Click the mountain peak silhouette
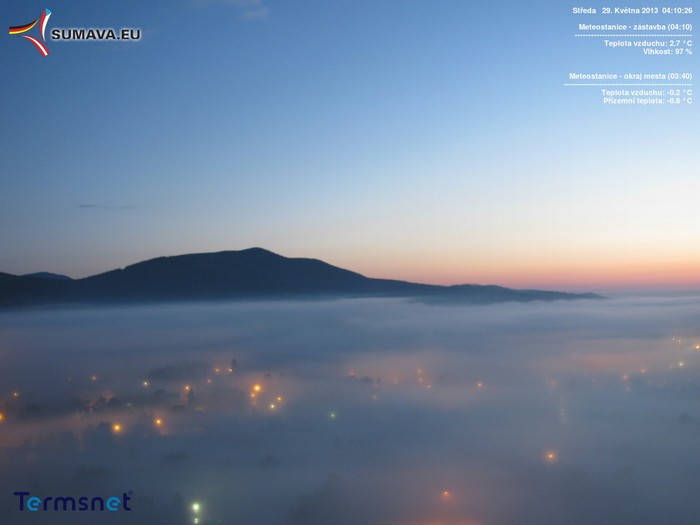This screenshot has width=700, height=525. 255,253
